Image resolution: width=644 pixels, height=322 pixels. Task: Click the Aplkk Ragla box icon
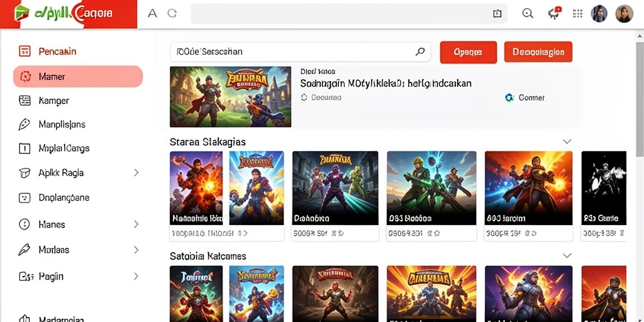tap(25, 173)
